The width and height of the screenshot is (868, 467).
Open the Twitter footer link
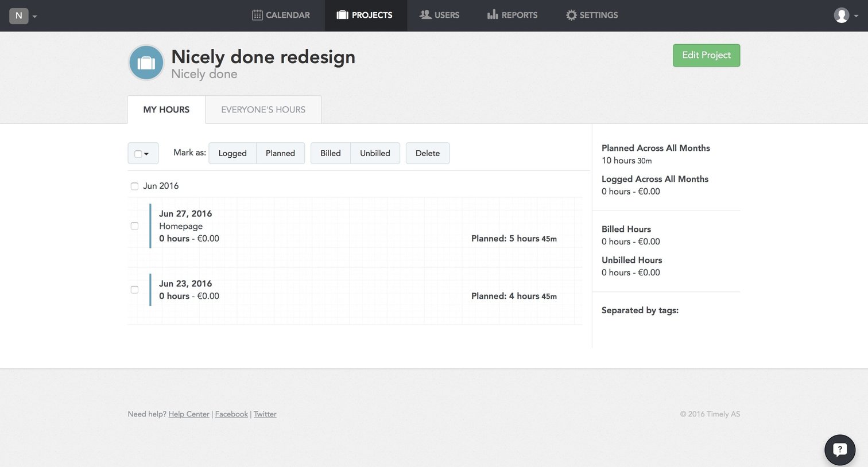pos(265,414)
